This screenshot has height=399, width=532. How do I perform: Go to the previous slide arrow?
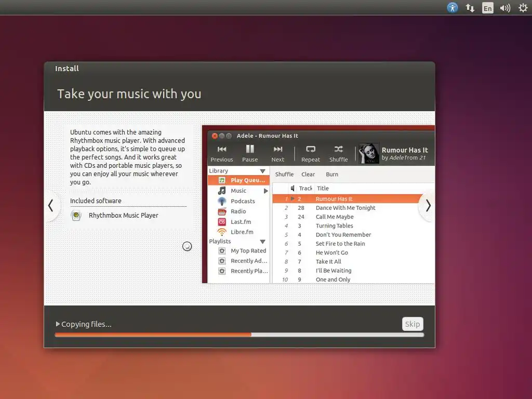point(51,206)
